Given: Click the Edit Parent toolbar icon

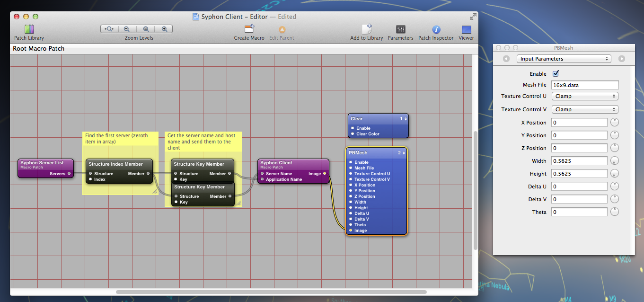Looking at the screenshot, I should pyautogui.click(x=282, y=29).
